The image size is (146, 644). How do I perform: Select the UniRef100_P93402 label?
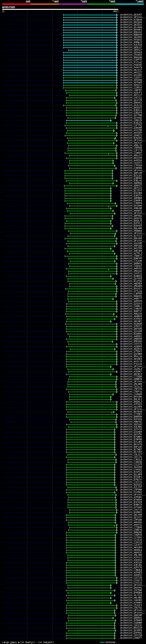pos(131,40)
